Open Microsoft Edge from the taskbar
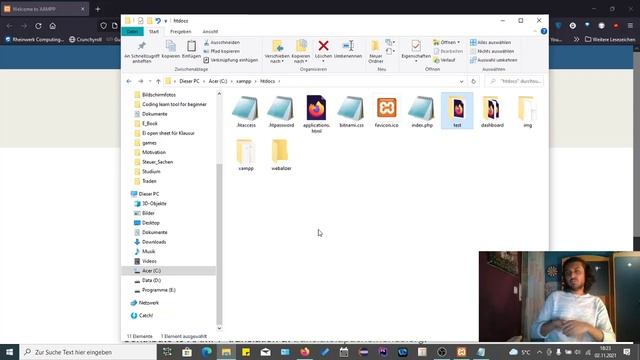This screenshot has height=360, width=640. [207, 352]
